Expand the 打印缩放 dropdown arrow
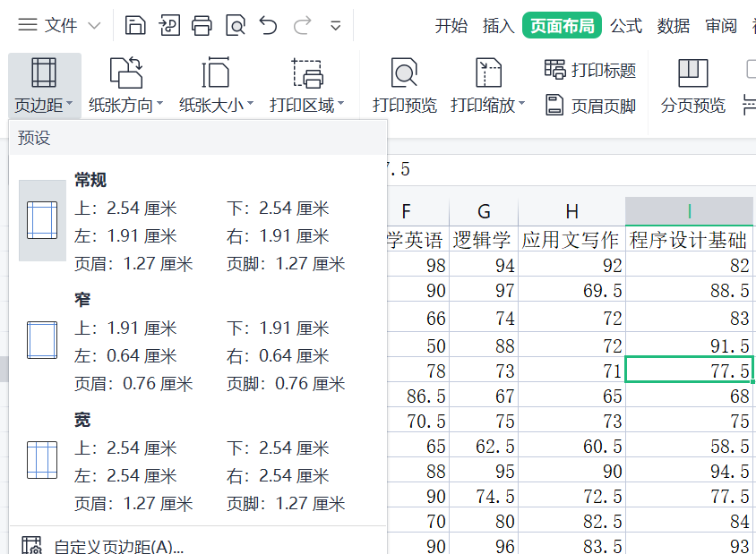Screen dimensions: 756x554 (x=521, y=103)
